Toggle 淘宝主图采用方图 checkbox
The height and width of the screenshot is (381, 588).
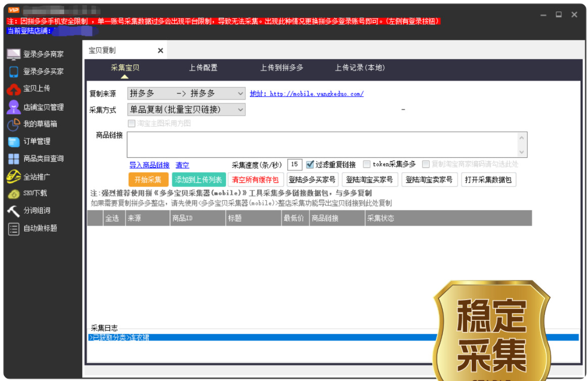(132, 123)
